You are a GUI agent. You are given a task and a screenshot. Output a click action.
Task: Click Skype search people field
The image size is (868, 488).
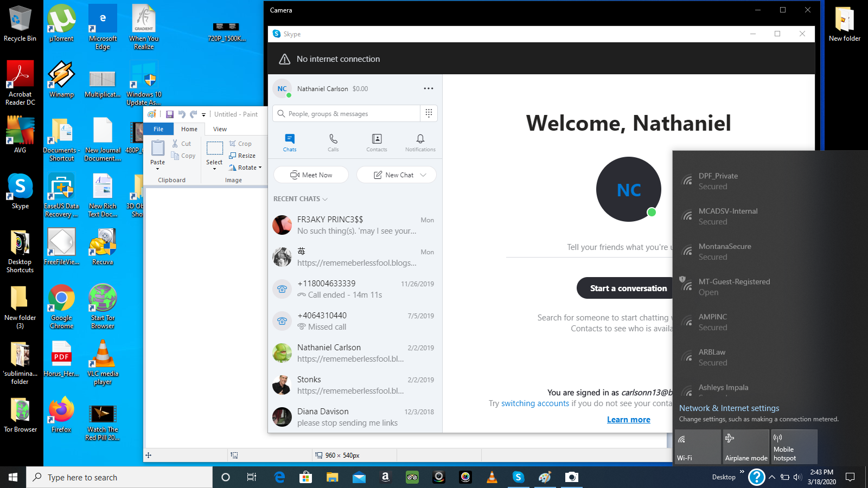347,113
